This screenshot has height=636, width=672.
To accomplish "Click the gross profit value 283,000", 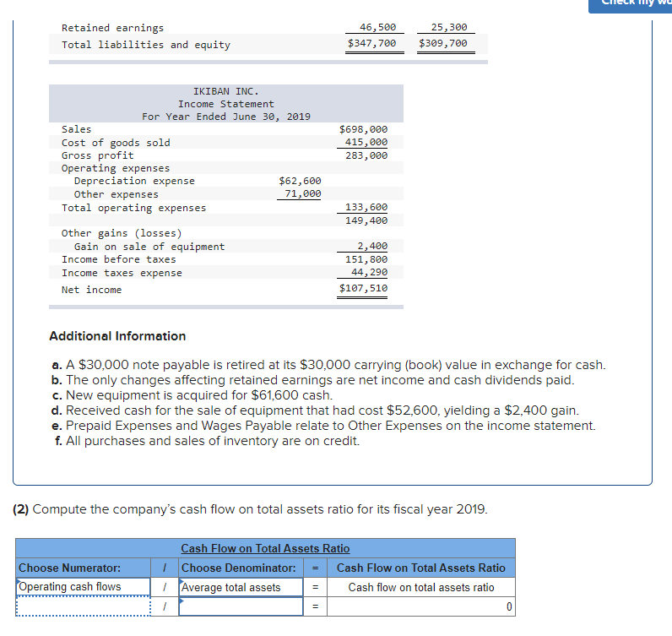I will [x=366, y=155].
